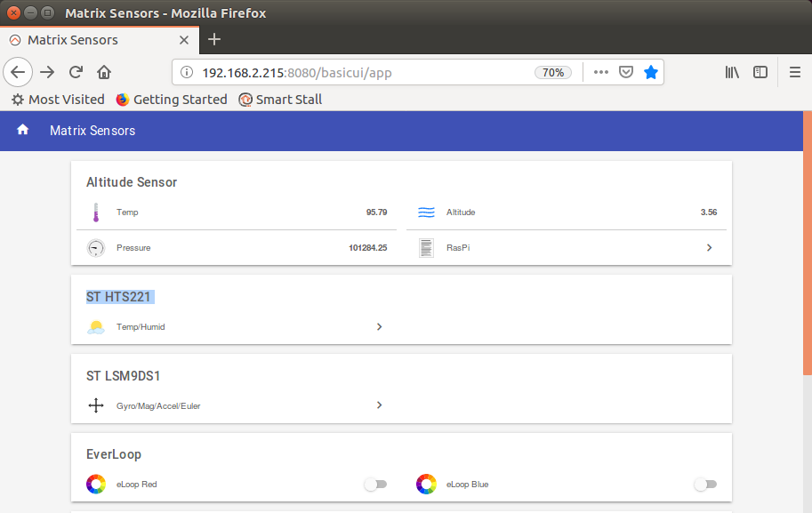Click the Altitude label text

point(461,212)
